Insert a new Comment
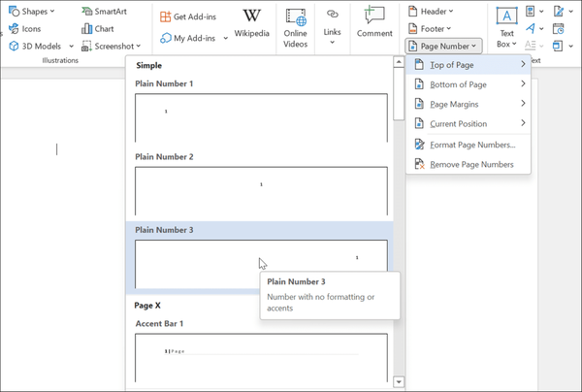Viewport: 582px width, 392px height. pos(374,22)
